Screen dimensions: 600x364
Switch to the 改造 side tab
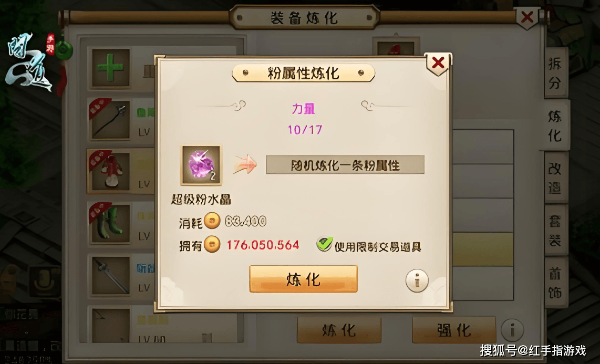(x=555, y=177)
